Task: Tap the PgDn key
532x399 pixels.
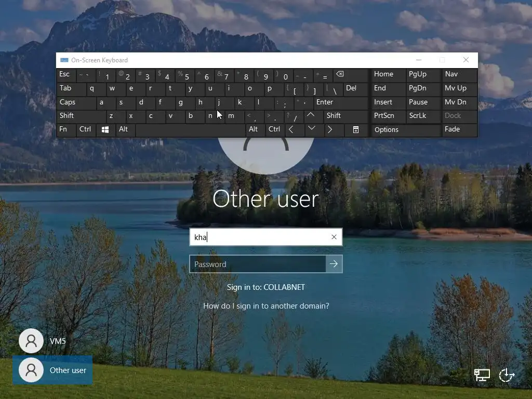Action: (423, 89)
